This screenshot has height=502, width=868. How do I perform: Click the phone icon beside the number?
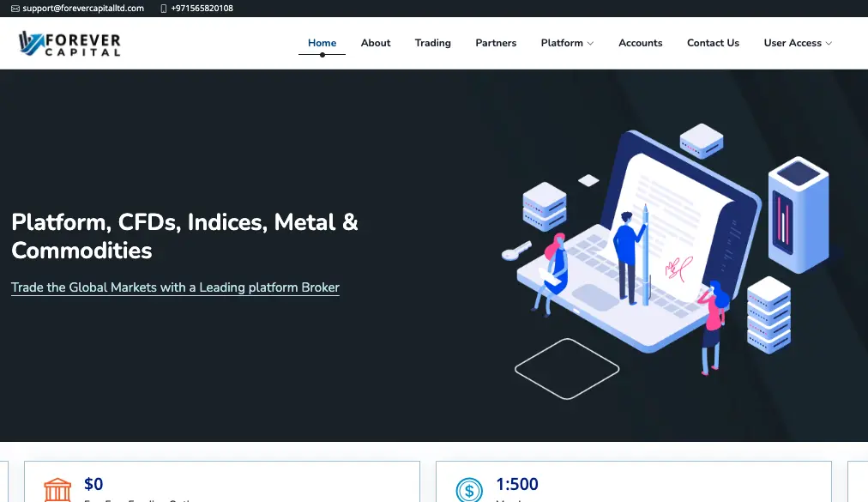tap(163, 9)
